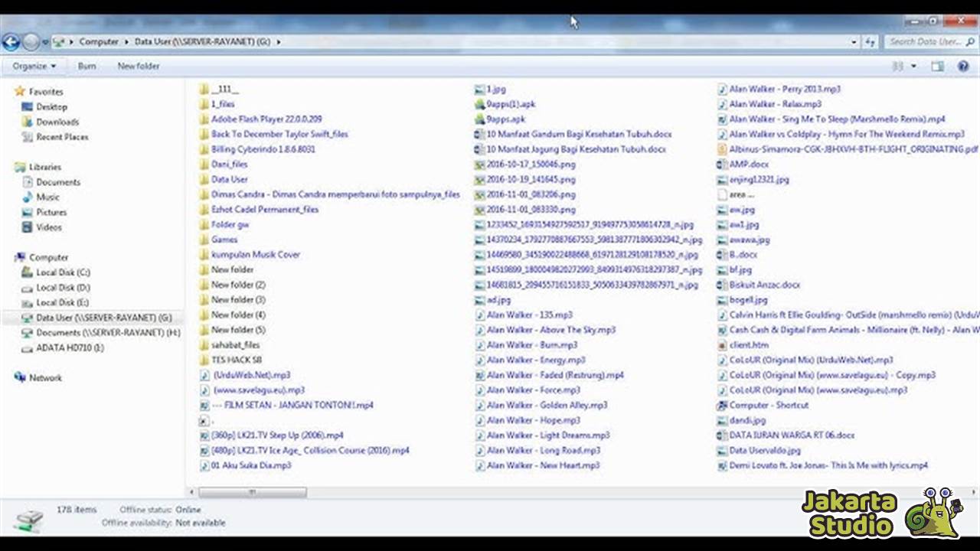
Task: Open the Documents library in sidebar
Action: pyautogui.click(x=58, y=182)
